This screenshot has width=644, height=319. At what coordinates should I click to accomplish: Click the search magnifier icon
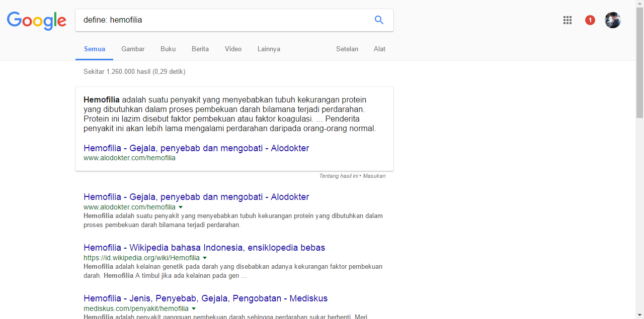(x=379, y=20)
